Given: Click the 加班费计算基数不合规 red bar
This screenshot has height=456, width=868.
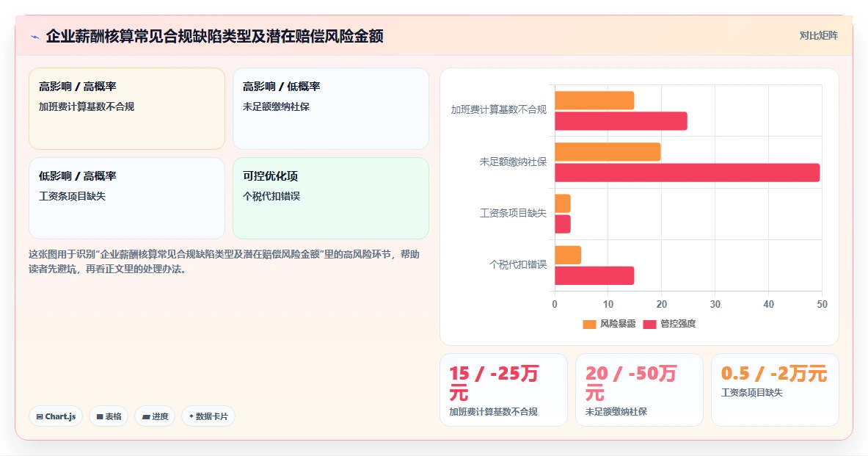Looking at the screenshot, I should point(621,120).
